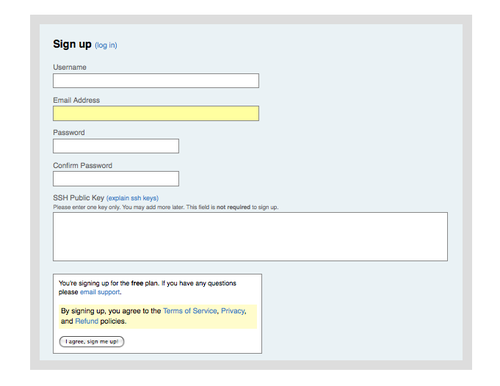Click inside the SSH Public Key textarea
500x386 pixels.
(x=250, y=237)
